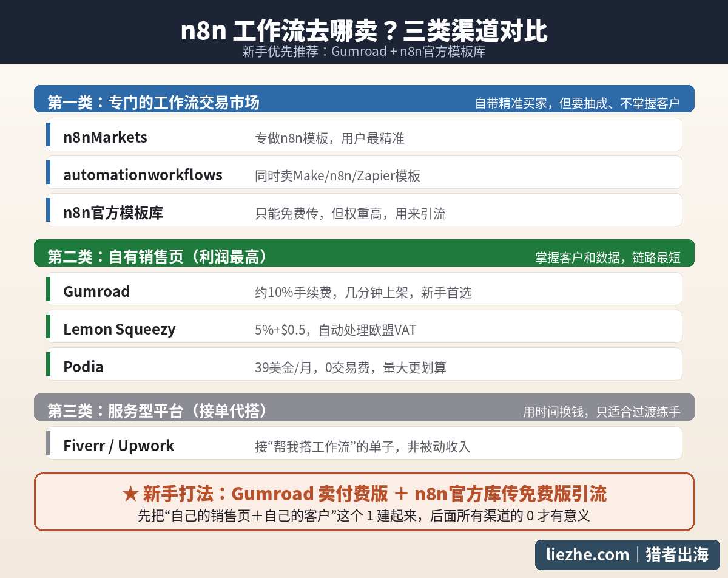The width and height of the screenshot is (728, 578).
Task: Select the header '第二类：自有销售页（利润最高）'
Action: (157, 257)
